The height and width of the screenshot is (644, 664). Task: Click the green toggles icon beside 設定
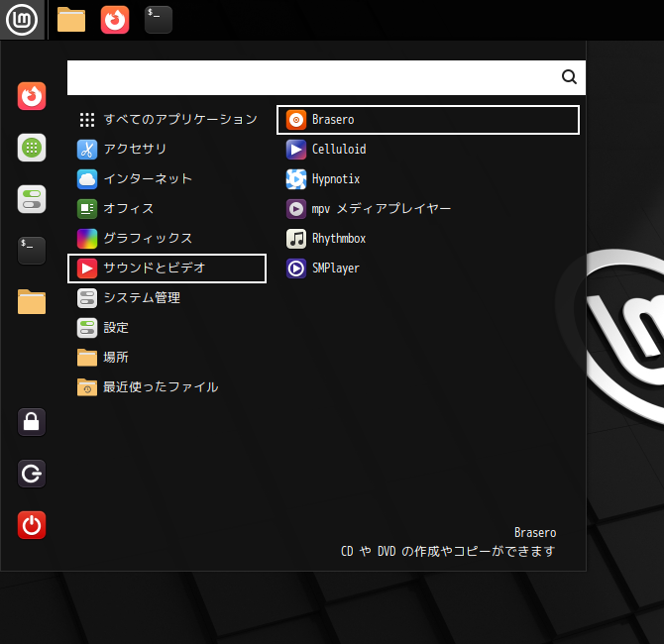(x=87, y=328)
